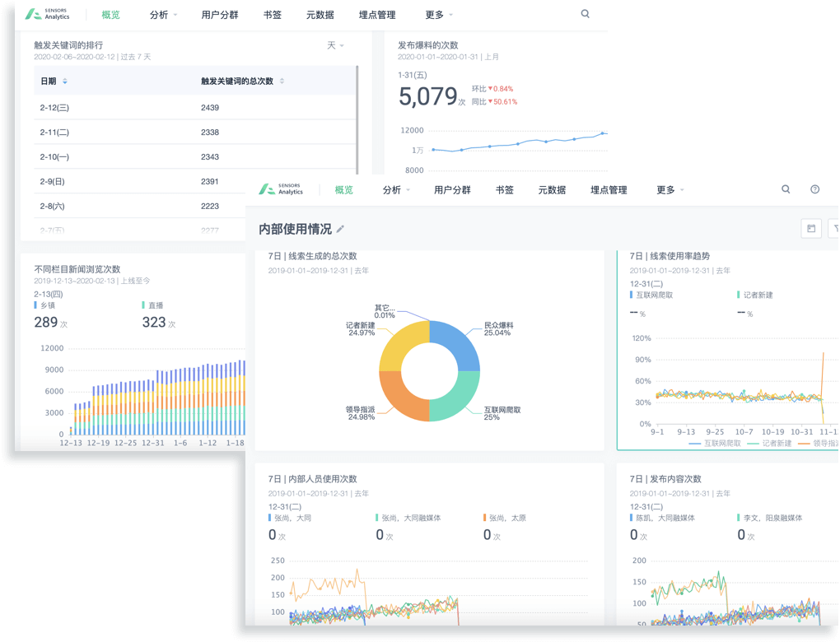Click the calendar icon button right of 内部使用情况
This screenshot has height=642, width=840.
tap(811, 229)
